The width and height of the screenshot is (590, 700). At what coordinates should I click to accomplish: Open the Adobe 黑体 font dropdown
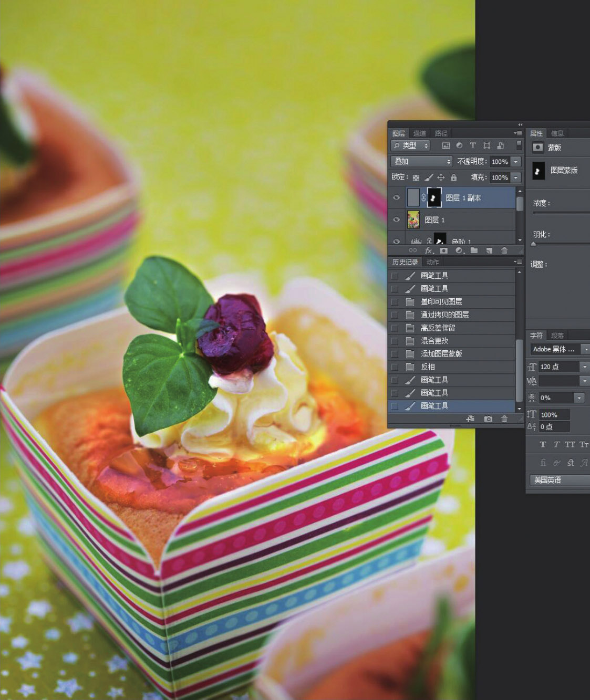tap(585, 349)
